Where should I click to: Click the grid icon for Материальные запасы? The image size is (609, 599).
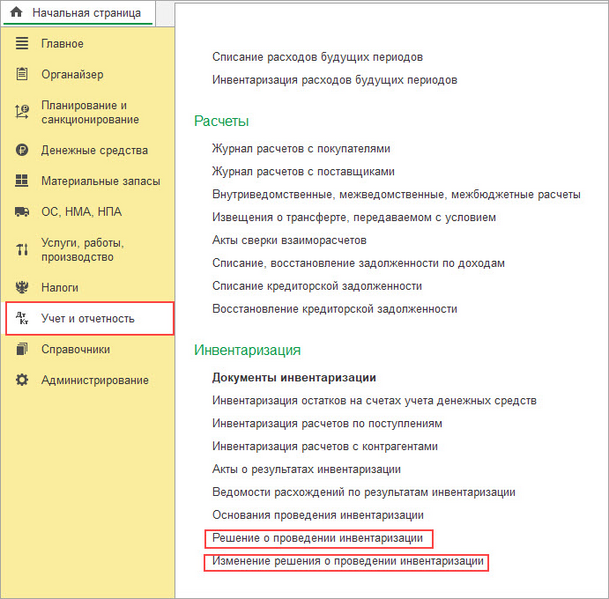[22, 181]
